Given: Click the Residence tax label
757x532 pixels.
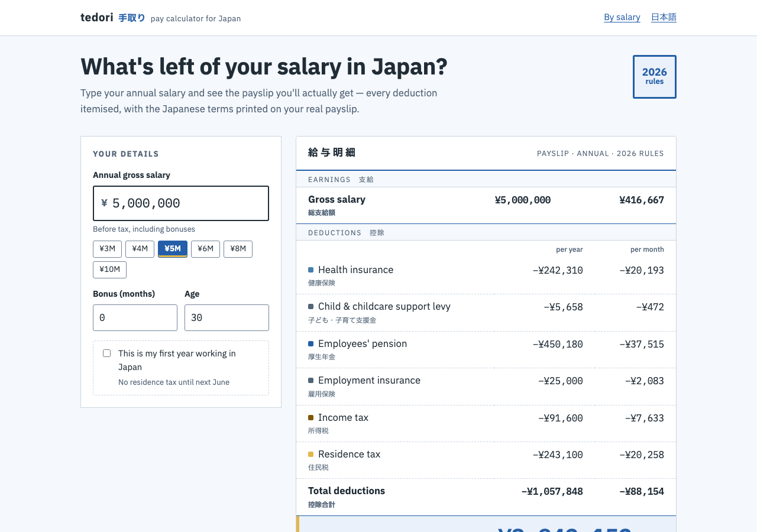Looking at the screenshot, I should [x=349, y=454].
